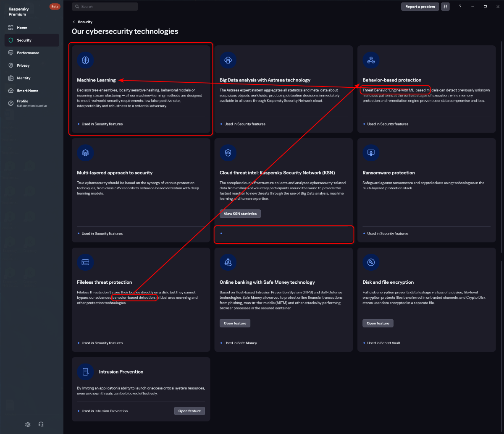Image resolution: width=504 pixels, height=434 pixels.
Task: Open the Profile subscription page
Action: 32,103
